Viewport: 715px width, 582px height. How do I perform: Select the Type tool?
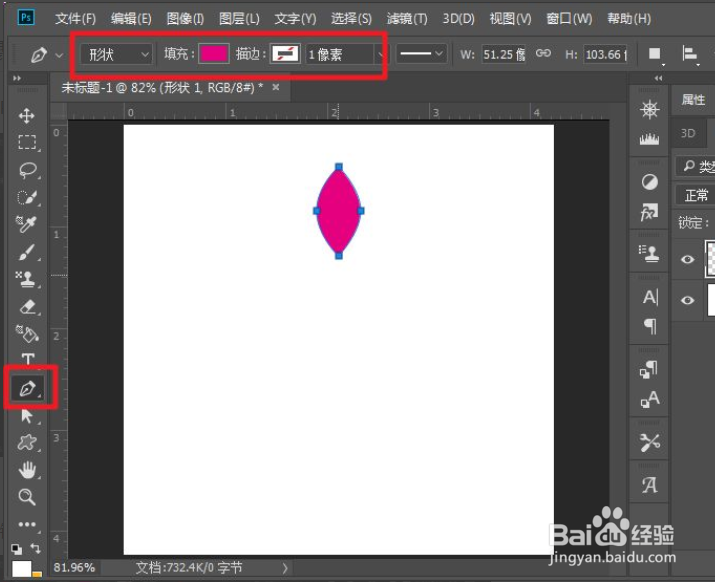28,359
